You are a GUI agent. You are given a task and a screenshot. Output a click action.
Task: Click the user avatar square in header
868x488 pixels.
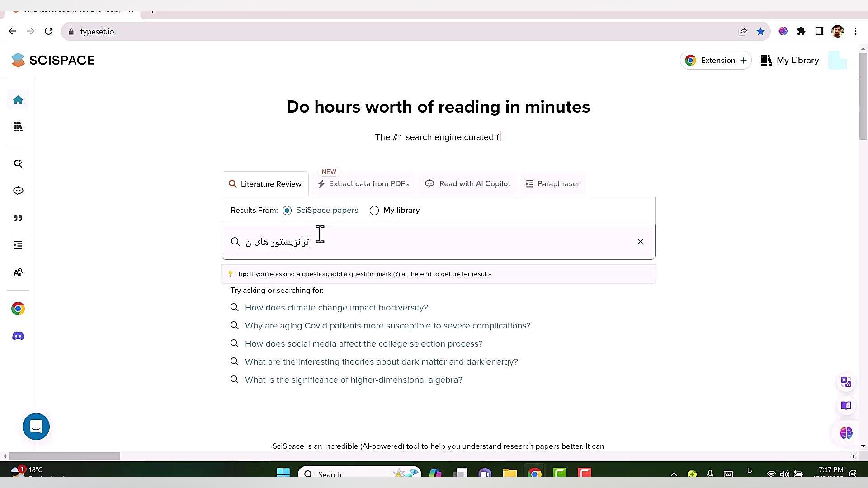click(x=837, y=60)
